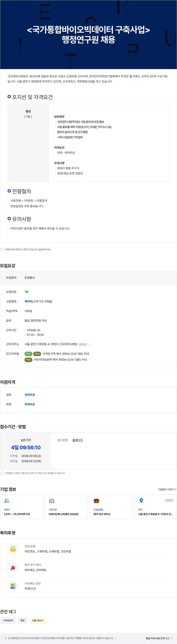Click the 1,001 ~ 10,000명 이하 employee count

pyautogui.click(x=17, y=514)
